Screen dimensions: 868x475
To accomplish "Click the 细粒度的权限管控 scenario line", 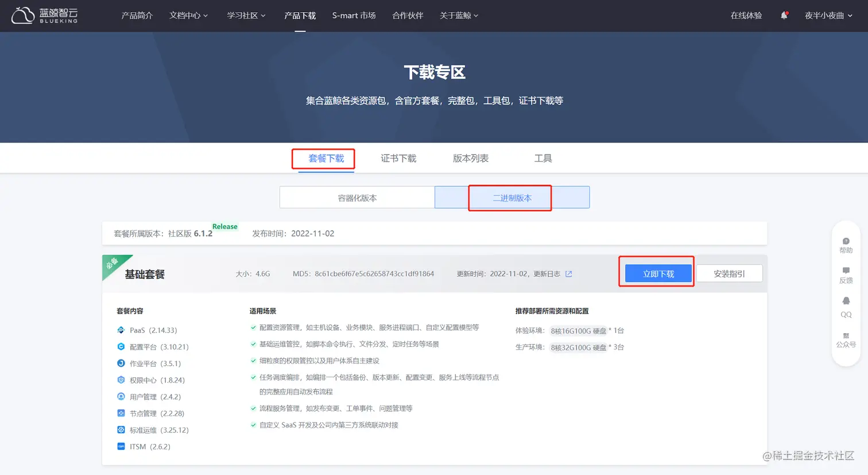I will point(319,361).
